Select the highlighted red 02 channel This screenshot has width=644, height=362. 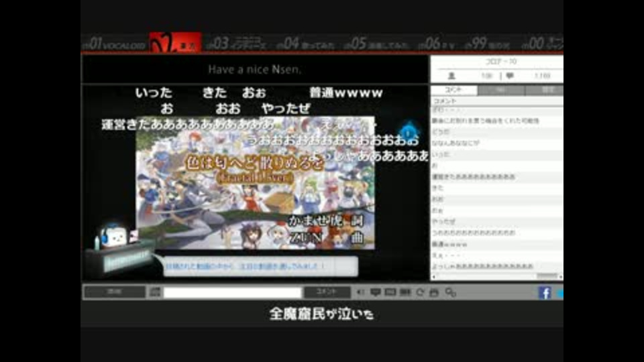tap(175, 43)
